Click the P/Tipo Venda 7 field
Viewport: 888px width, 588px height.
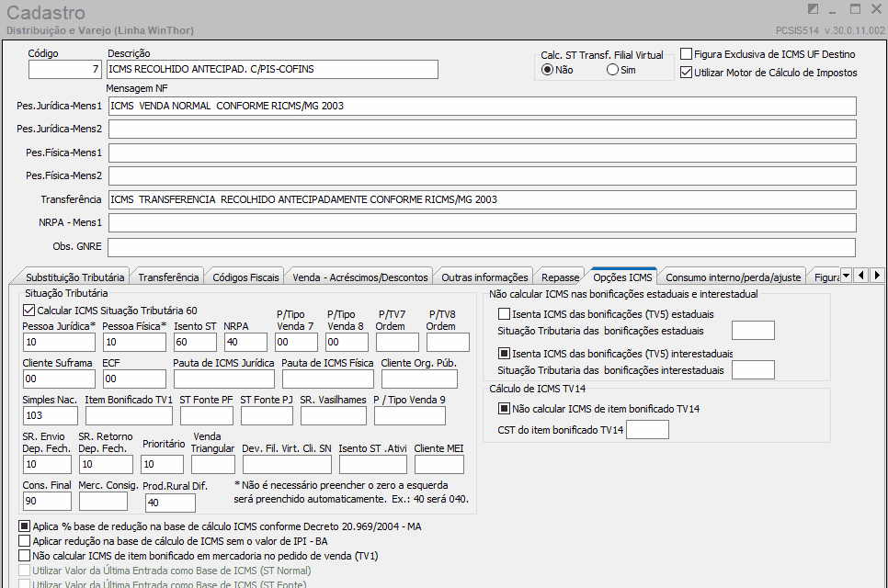[x=296, y=343]
